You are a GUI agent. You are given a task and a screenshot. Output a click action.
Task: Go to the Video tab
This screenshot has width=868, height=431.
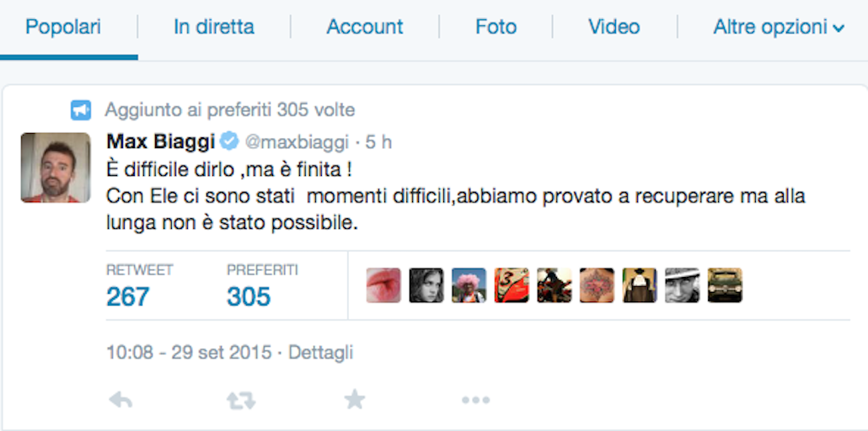click(614, 27)
